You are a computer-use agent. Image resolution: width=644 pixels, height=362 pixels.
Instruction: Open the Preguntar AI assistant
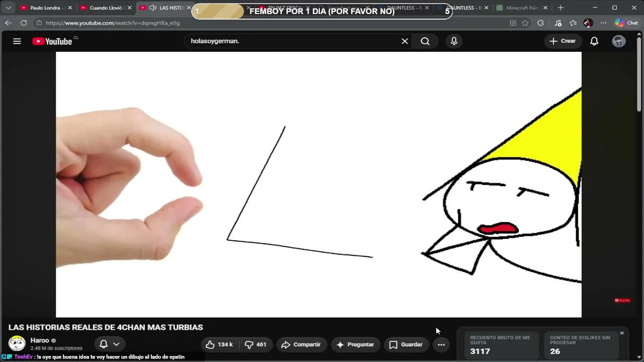click(x=355, y=344)
